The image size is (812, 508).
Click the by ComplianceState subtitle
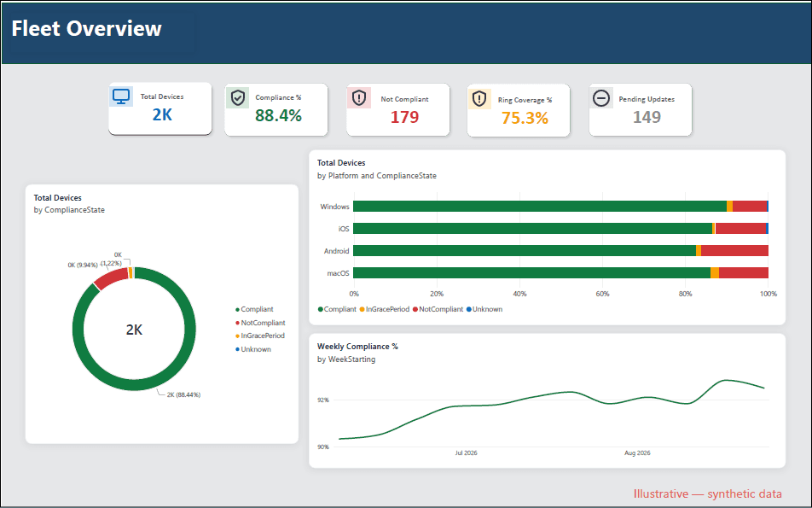click(69, 210)
